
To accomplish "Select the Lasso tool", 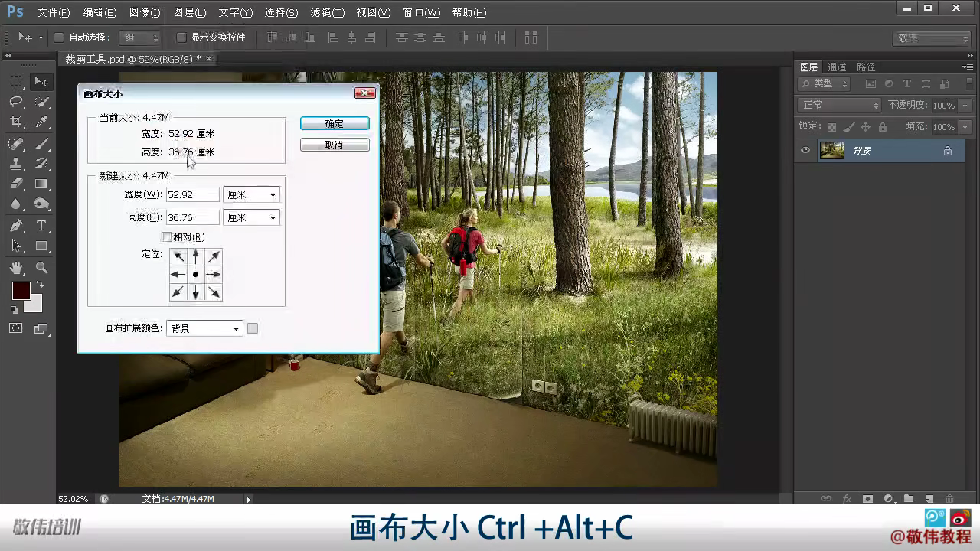I will pos(16,102).
